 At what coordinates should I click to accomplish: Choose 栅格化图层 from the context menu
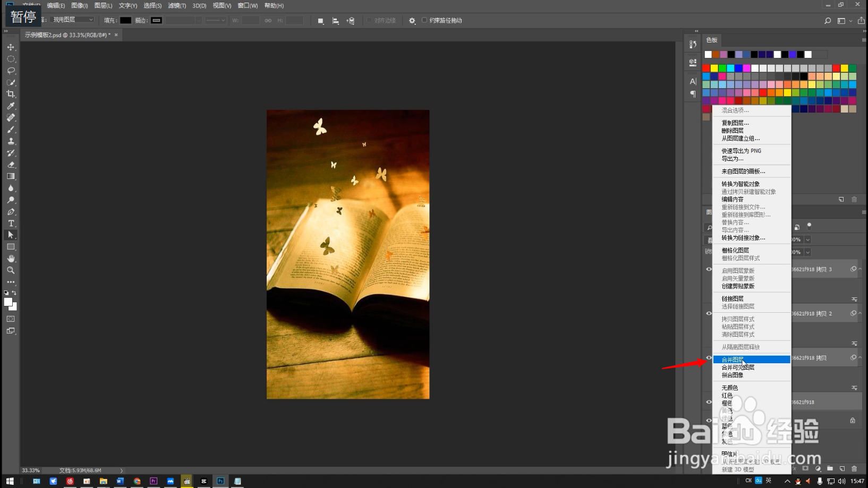click(752, 250)
